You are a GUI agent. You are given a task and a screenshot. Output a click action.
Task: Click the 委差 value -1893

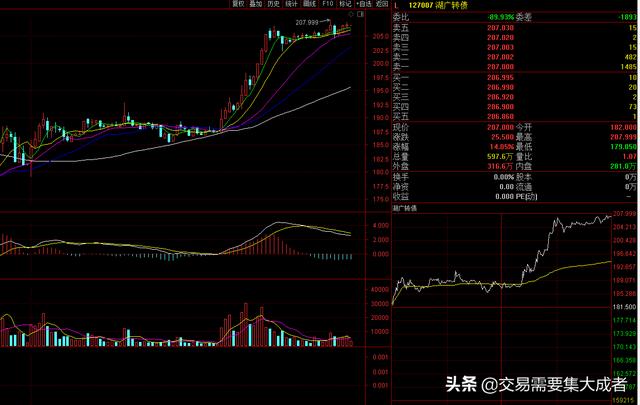point(627,17)
